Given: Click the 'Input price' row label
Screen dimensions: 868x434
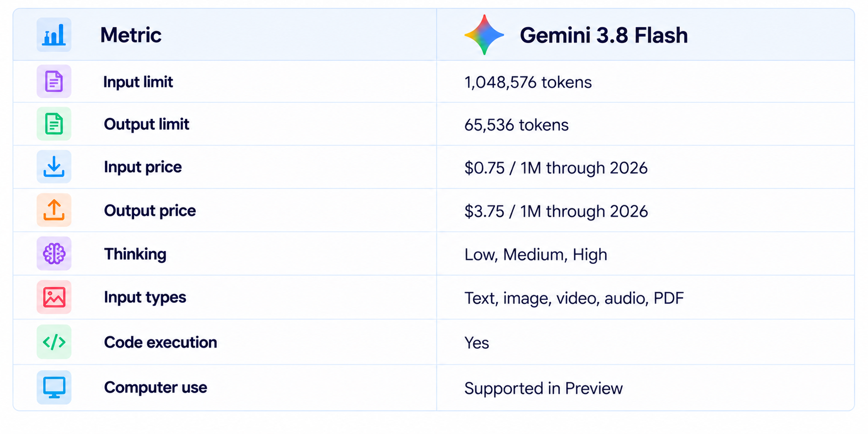Looking at the screenshot, I should 143,167.
